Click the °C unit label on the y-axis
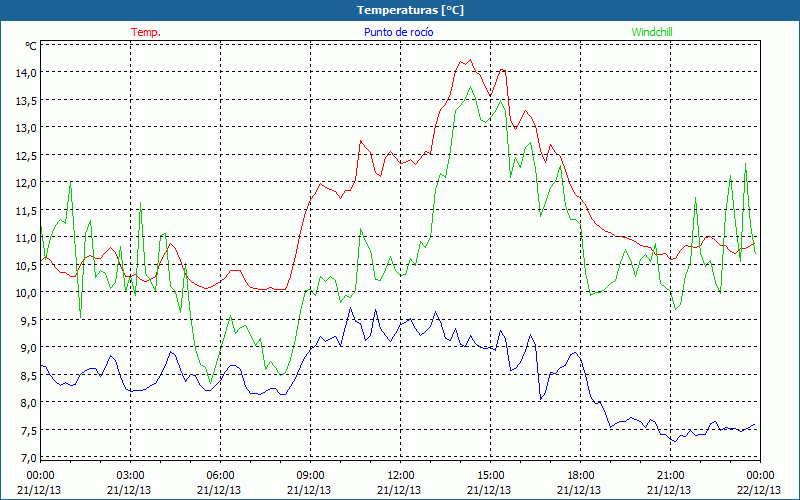This screenshot has width=800, height=500. [x=31, y=46]
